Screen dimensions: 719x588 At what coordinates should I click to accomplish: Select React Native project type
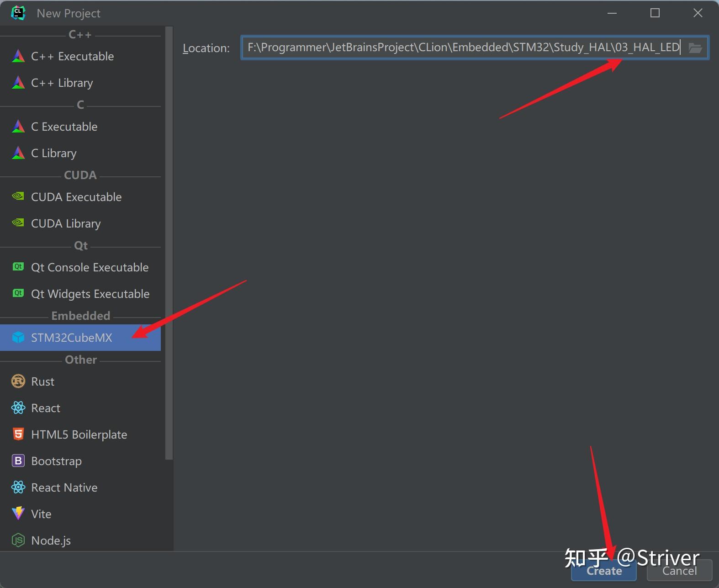80,487
